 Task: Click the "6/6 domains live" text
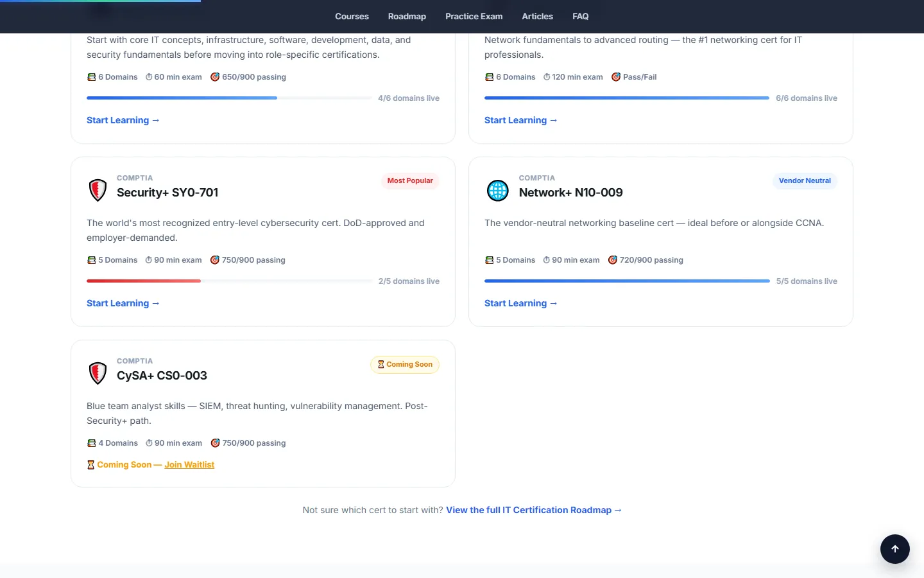[807, 98]
